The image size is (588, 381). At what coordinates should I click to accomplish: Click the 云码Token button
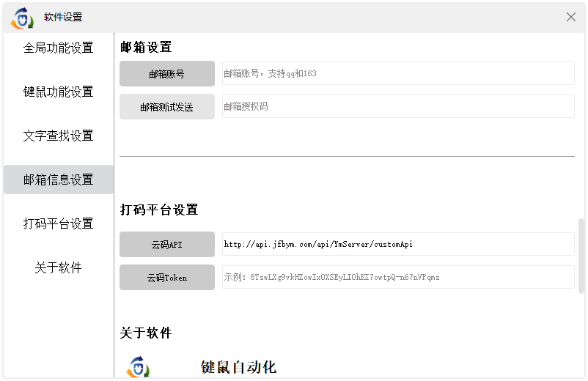click(x=167, y=278)
